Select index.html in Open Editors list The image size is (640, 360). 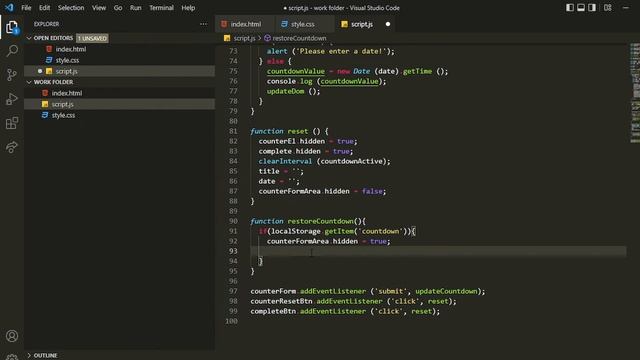(x=119, y=49)
